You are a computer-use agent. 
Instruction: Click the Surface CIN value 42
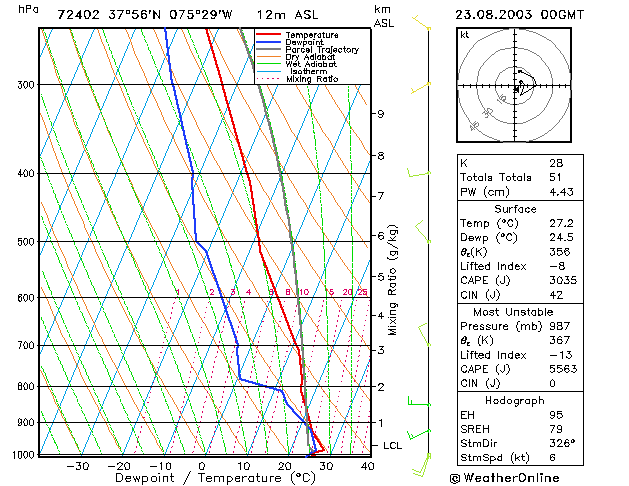tap(556, 295)
